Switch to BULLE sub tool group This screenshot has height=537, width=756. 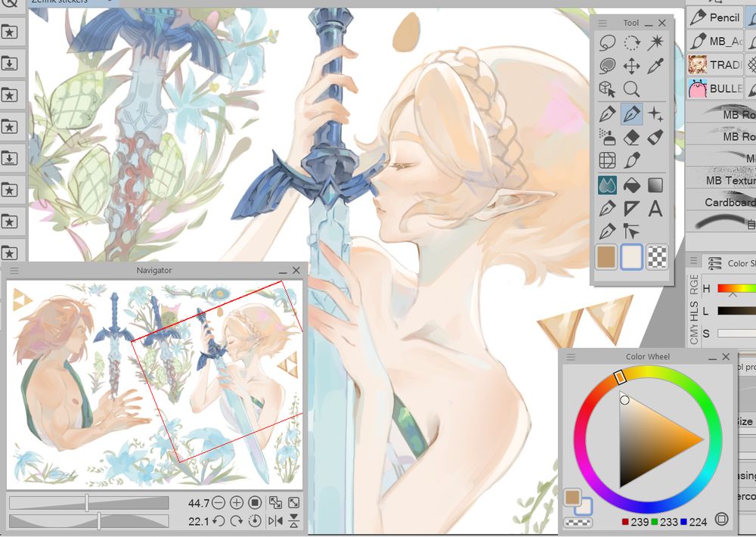pos(714,88)
